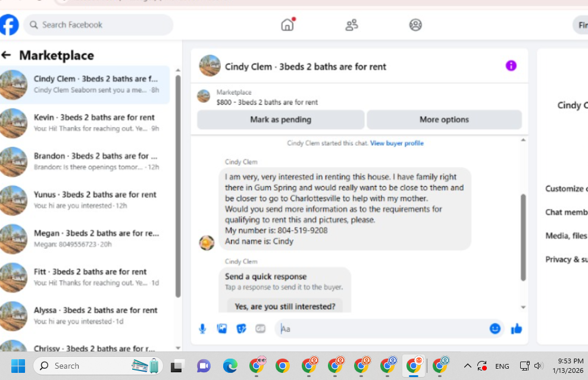Click chat messages scrollbar thumb
Image resolution: width=588 pixels, height=380 pixels.
pos(523,237)
